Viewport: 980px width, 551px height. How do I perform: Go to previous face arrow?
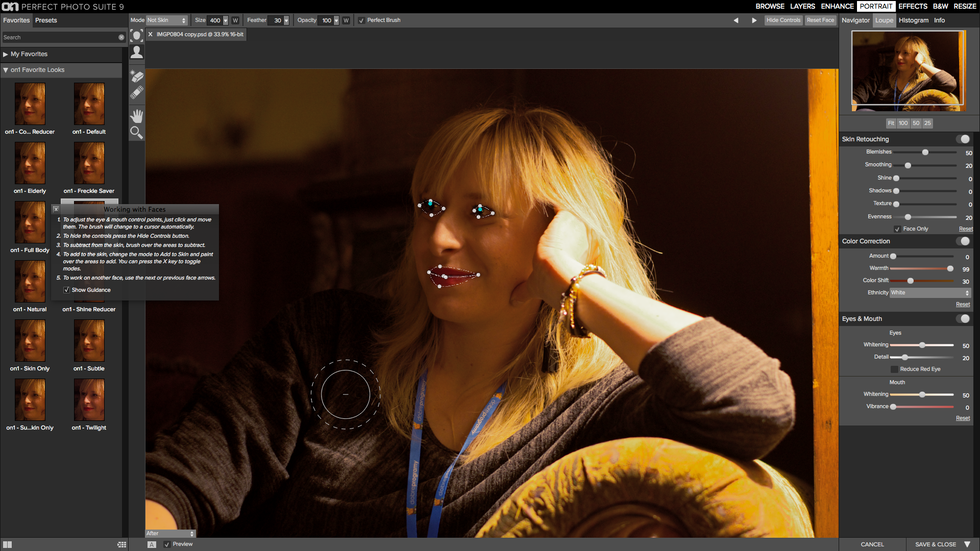[x=736, y=20]
